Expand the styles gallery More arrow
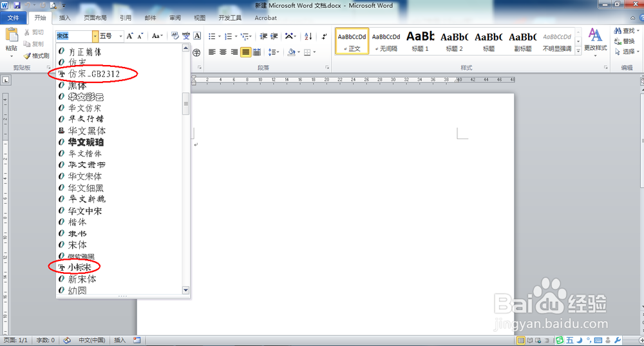Screen dimensions: 644x346 578,50
